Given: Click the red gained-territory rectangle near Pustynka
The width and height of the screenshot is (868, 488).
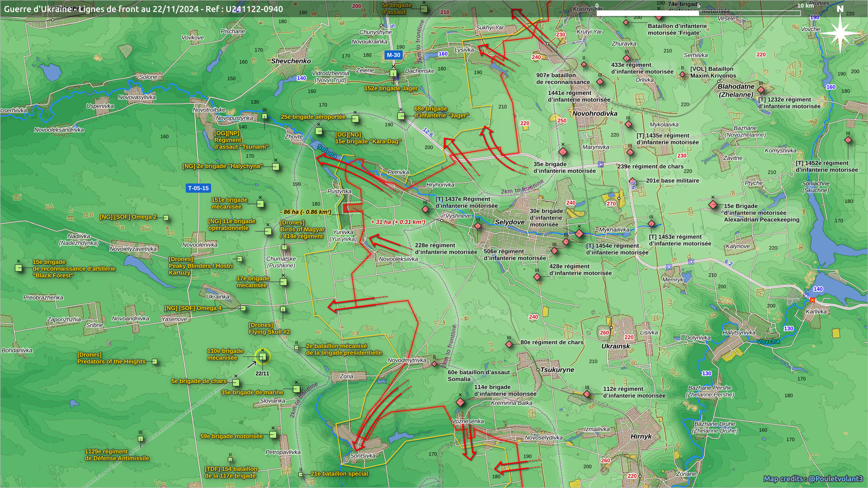Looking at the screenshot, I should click(x=353, y=207).
